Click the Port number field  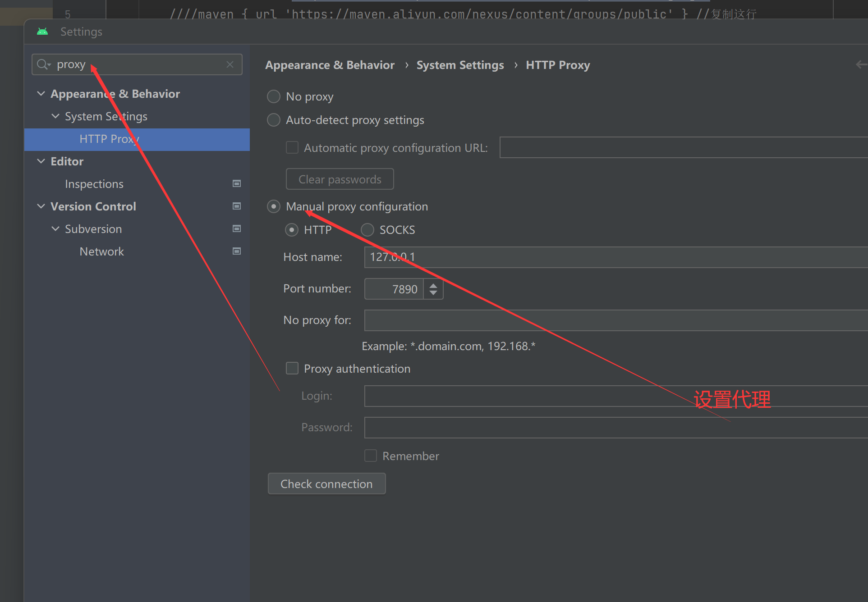(x=394, y=289)
